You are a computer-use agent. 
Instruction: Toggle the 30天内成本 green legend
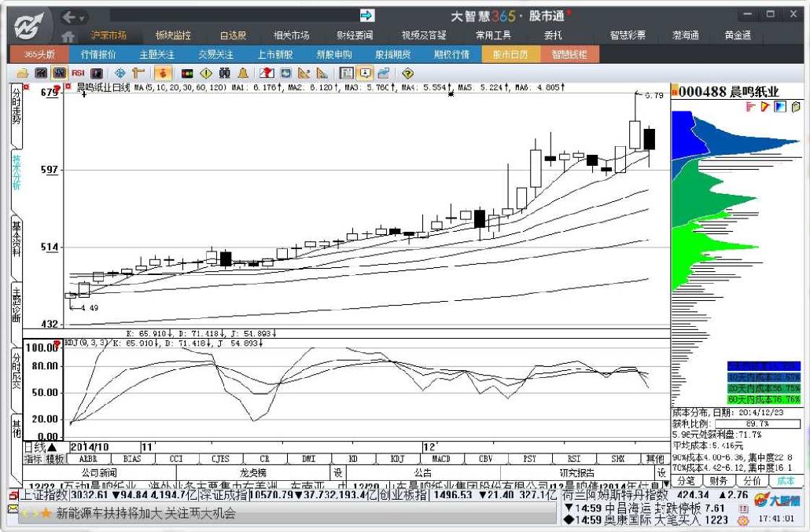coord(764,388)
